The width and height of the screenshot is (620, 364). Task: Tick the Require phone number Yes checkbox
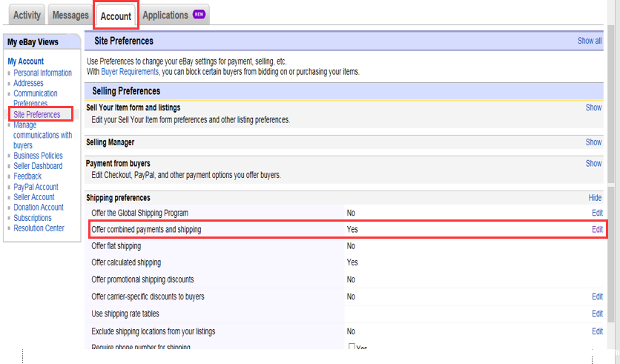[x=352, y=348]
